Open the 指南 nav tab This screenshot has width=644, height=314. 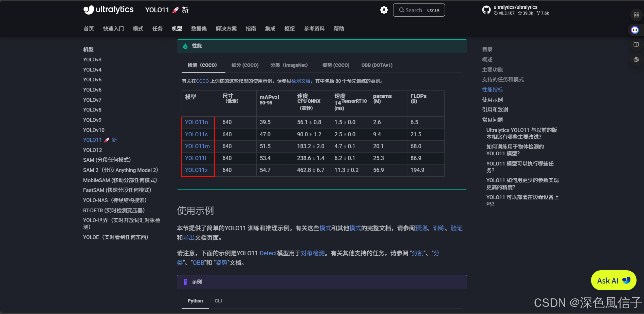click(251, 29)
